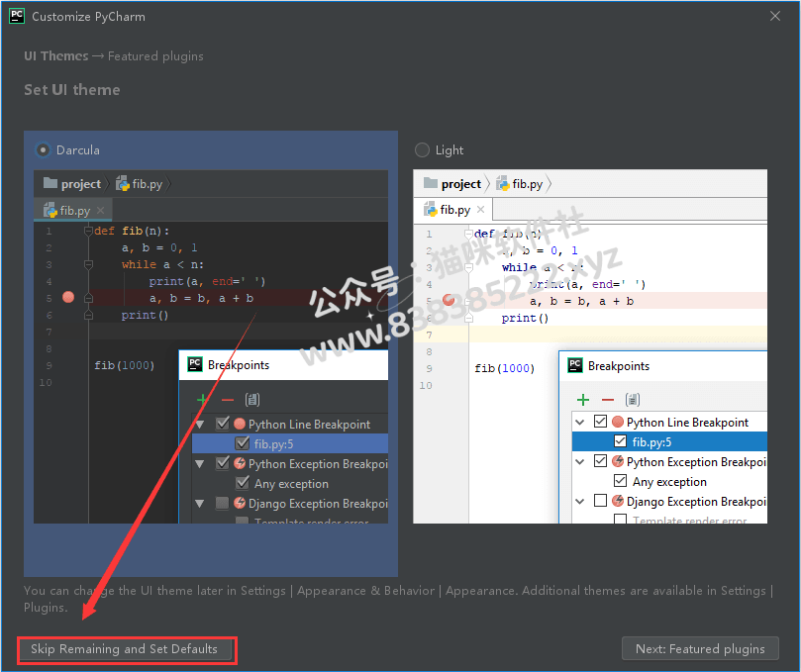
Task: Click red line breakpoint icon in Darcula tree
Action: pyautogui.click(x=239, y=424)
